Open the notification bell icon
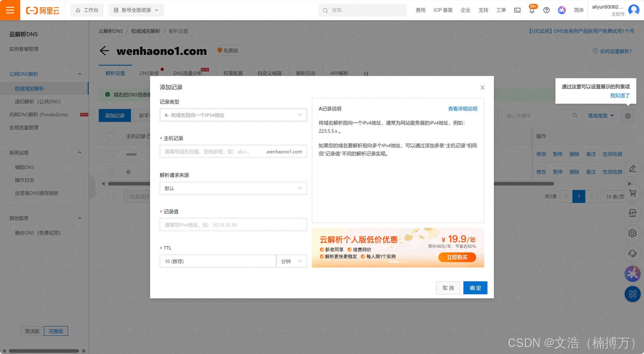This screenshot has width=644, height=354. 532,10
